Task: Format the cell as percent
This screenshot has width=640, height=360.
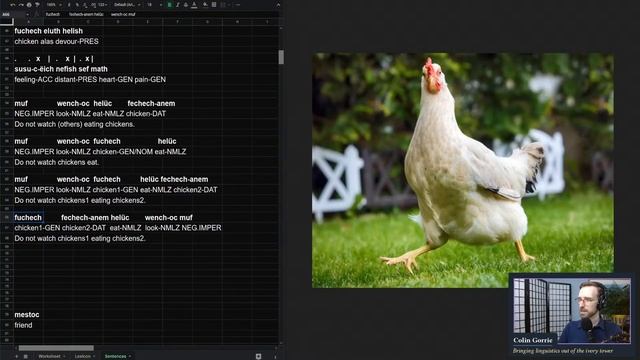Action: point(77,5)
